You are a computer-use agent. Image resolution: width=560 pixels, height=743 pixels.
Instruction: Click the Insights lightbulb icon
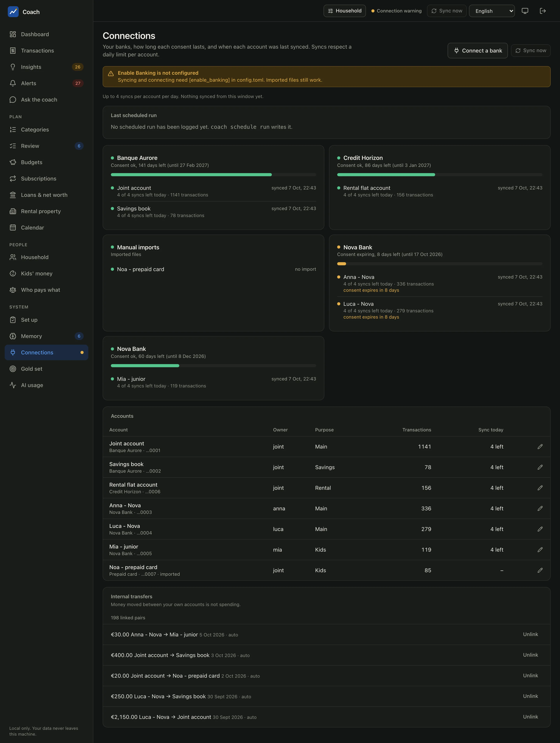[13, 67]
